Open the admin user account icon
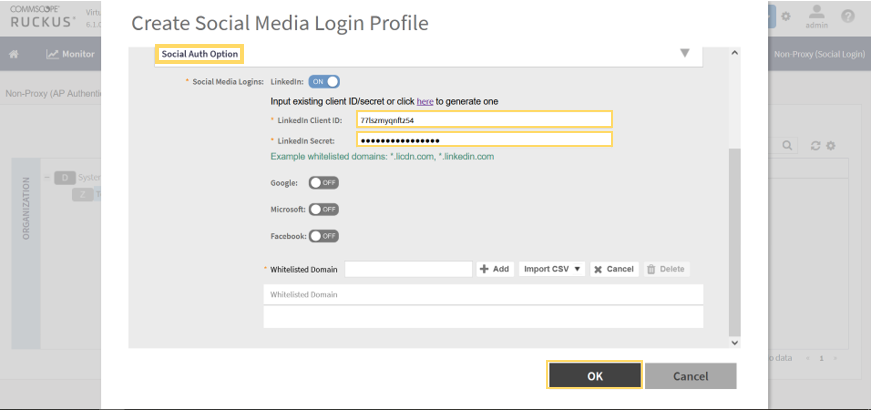This screenshot has width=875, height=411. 816,17
